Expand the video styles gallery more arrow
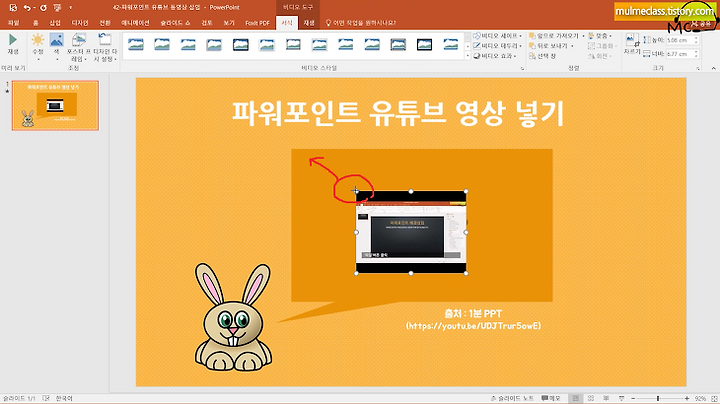The width and height of the screenshot is (720, 404). coord(467,56)
